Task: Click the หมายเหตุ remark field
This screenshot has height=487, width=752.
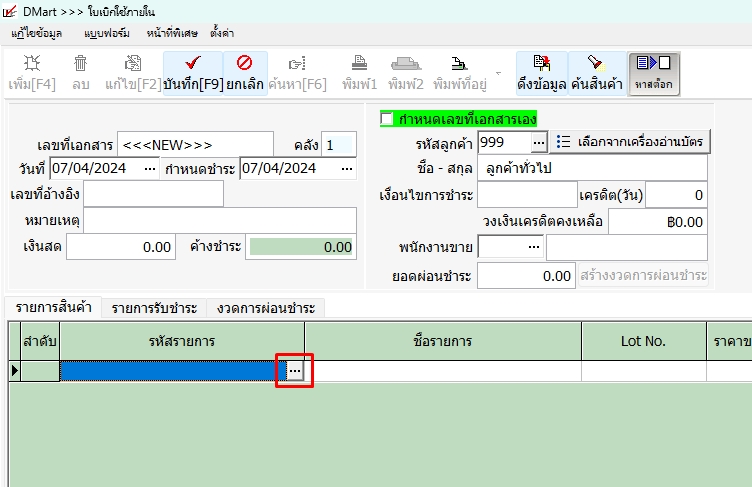Action: 220,221
